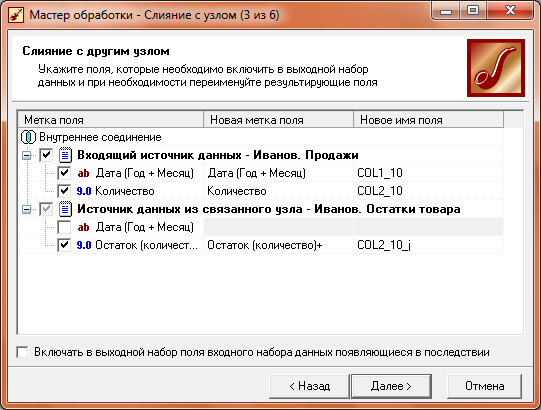Screen dimensions: 541x410
Task: Click the Метка поля column header
Action: (111, 120)
